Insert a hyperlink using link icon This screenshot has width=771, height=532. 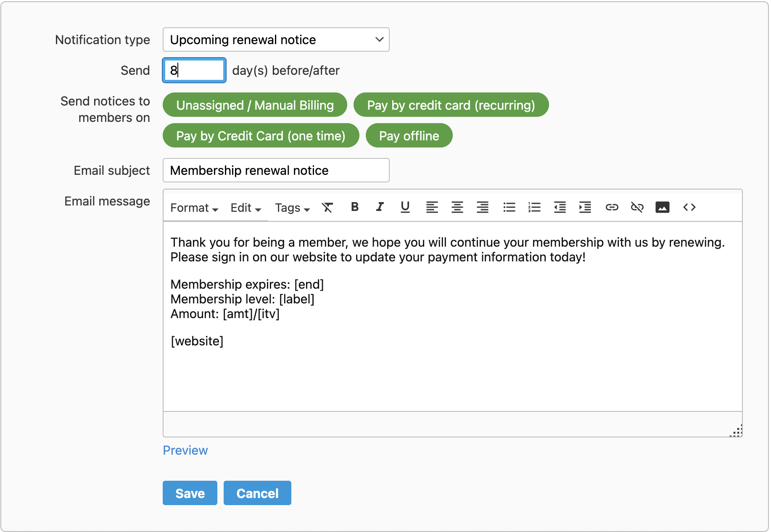(612, 207)
